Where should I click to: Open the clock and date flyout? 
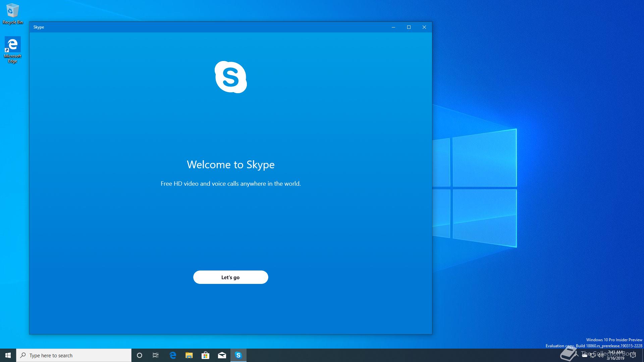[x=615, y=355]
